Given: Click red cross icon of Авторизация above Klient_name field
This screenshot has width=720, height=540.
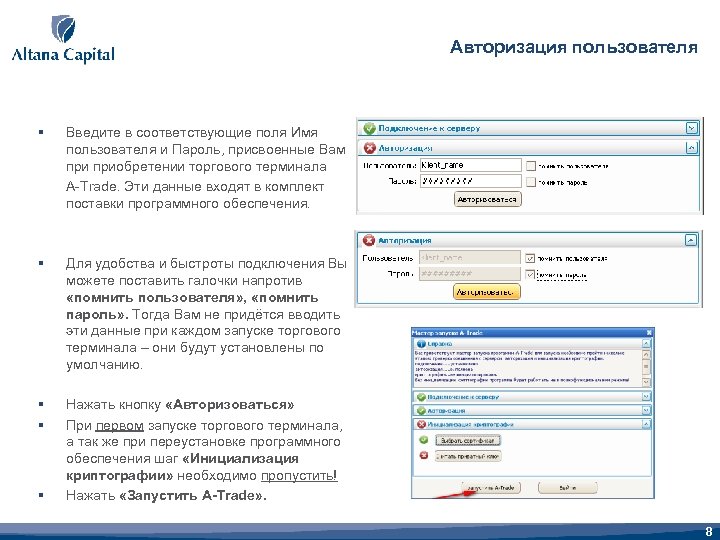Looking at the screenshot, I should [369, 148].
